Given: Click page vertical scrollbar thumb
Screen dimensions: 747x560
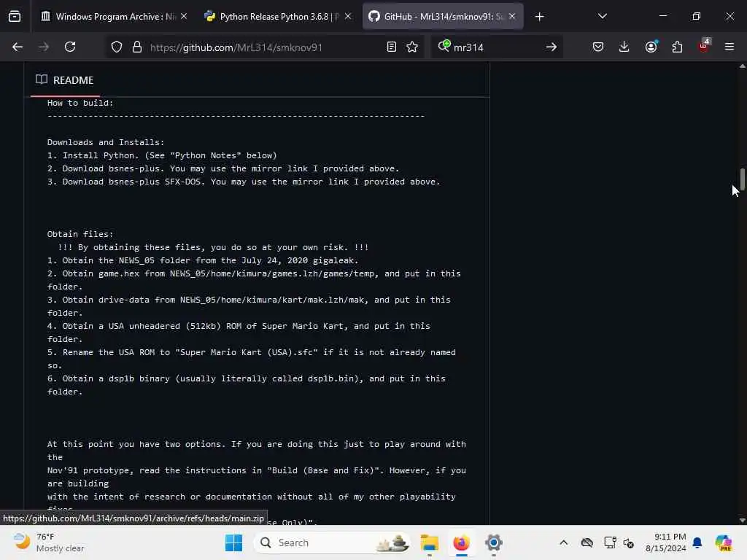Looking at the screenshot, I should pos(742,179).
